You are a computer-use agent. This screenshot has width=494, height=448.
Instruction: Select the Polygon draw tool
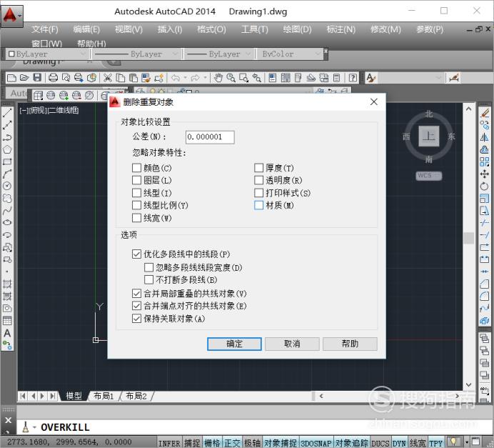pos(7,149)
